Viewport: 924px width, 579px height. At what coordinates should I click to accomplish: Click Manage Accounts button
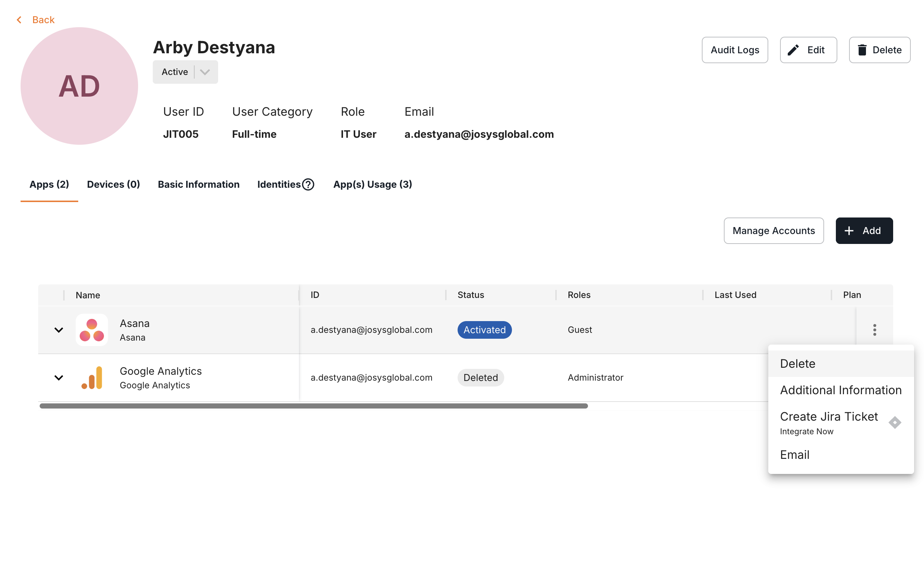[x=773, y=230]
